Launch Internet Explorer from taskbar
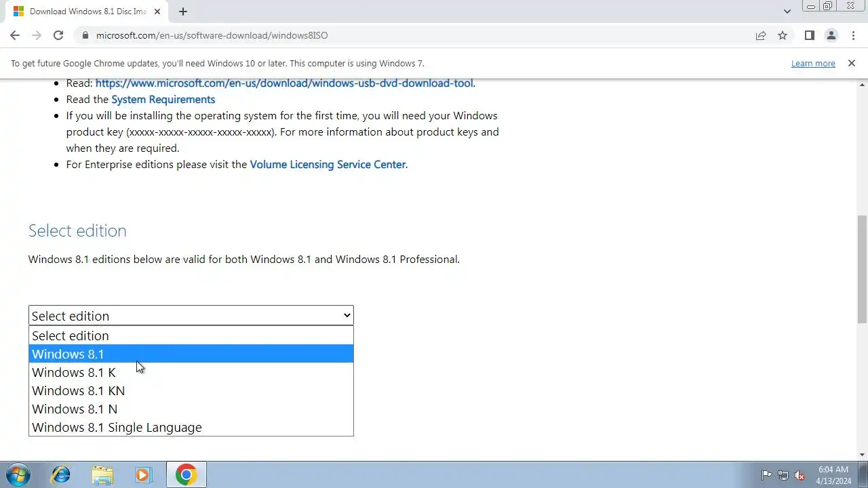Image resolution: width=868 pixels, height=488 pixels. [61, 474]
